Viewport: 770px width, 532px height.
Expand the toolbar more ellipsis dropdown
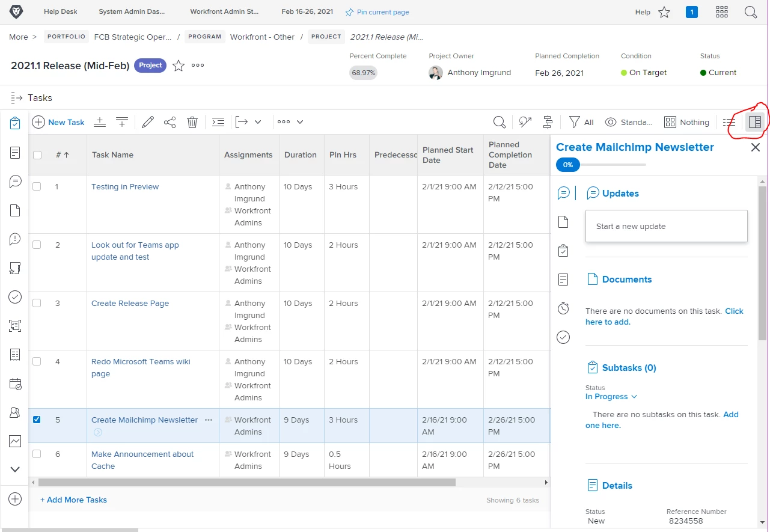(x=290, y=122)
